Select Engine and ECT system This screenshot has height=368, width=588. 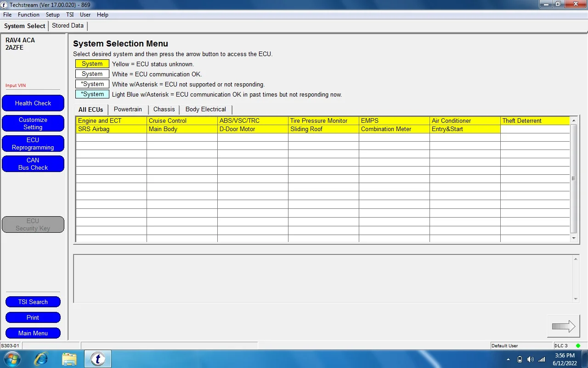point(111,121)
